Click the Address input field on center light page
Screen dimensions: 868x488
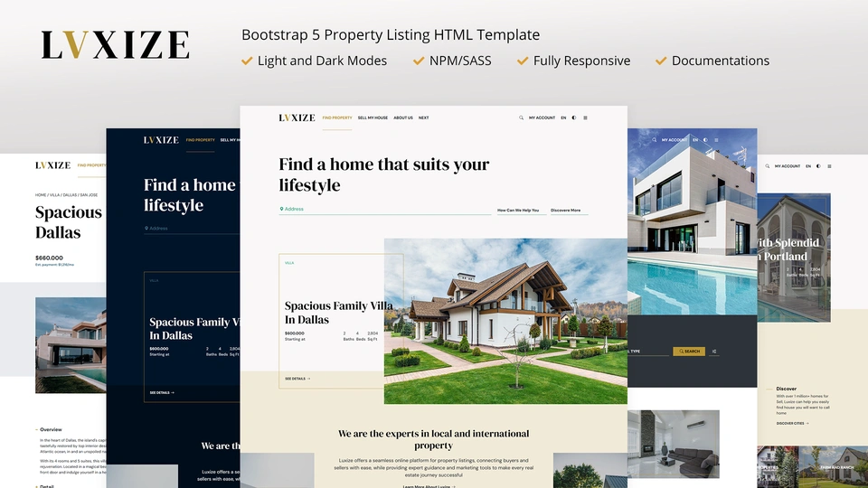pyautogui.click(x=385, y=209)
